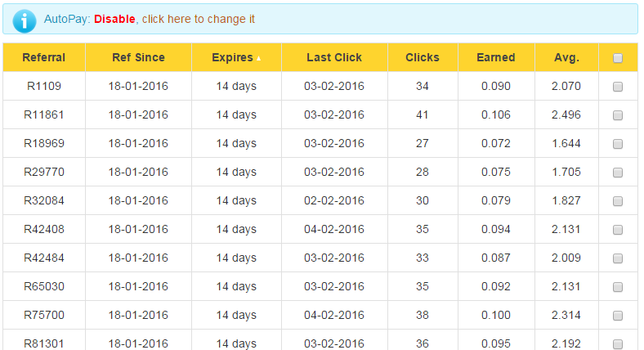Sort by Expires column header

click(x=232, y=58)
